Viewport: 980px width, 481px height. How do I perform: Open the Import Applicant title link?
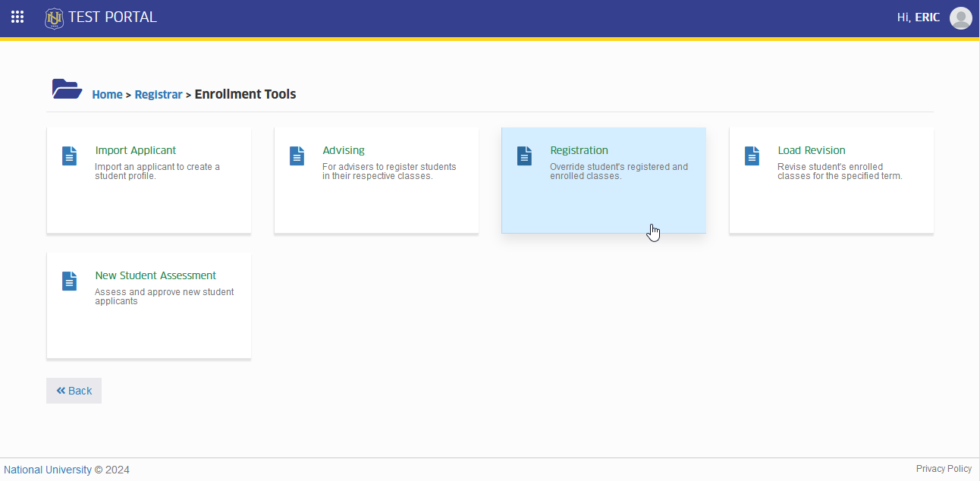tap(136, 150)
